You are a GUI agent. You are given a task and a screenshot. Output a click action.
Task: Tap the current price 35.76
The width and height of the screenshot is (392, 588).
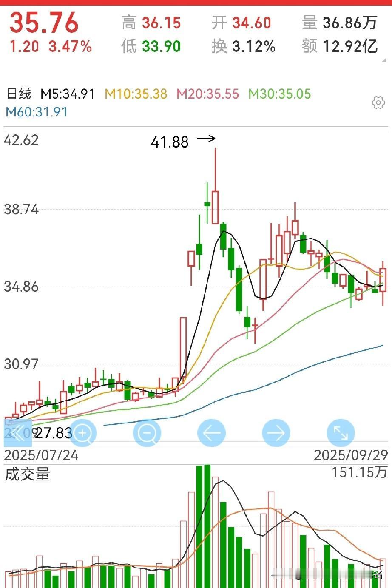[44, 23]
